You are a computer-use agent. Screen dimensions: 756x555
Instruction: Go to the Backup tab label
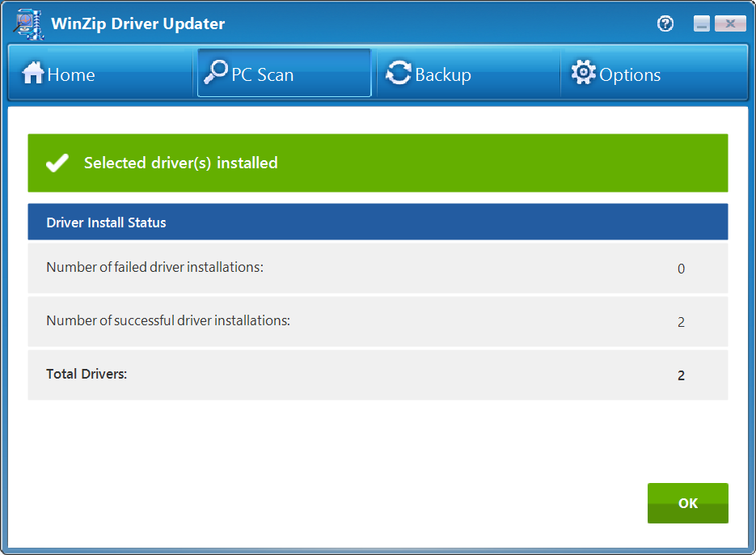(442, 75)
